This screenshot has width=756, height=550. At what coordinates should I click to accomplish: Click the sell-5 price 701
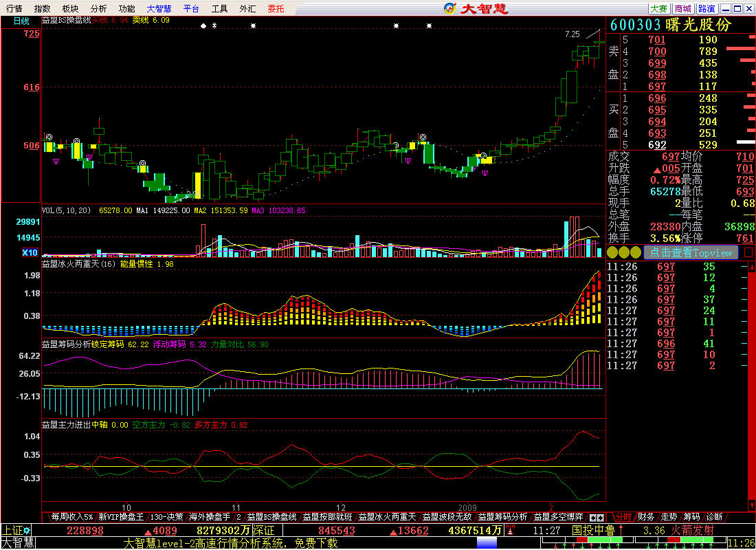pos(656,40)
